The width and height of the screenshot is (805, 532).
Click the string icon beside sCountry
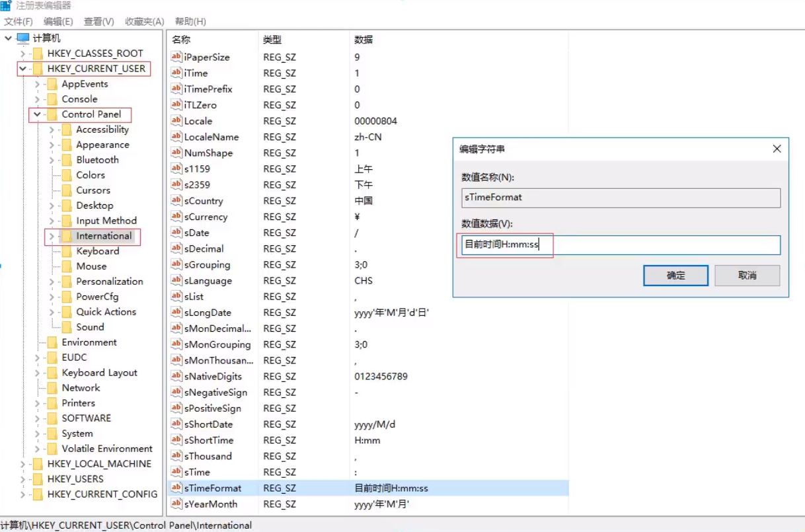pos(176,200)
